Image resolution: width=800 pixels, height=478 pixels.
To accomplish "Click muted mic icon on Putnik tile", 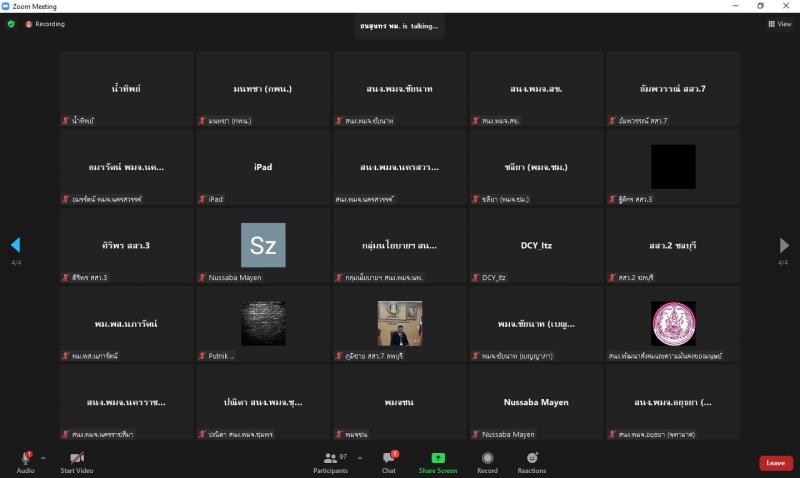I will pos(202,356).
